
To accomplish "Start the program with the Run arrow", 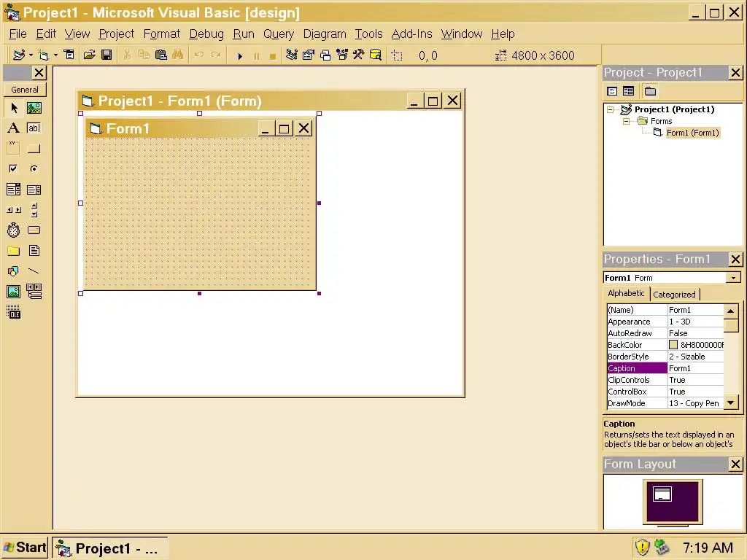I will [240, 55].
